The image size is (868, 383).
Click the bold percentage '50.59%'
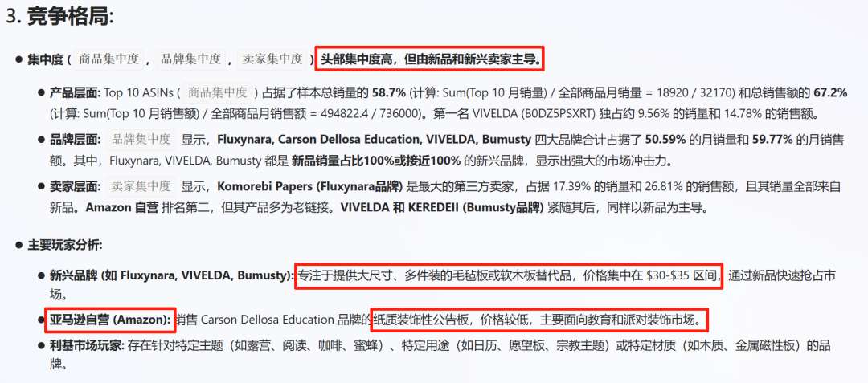667,140
